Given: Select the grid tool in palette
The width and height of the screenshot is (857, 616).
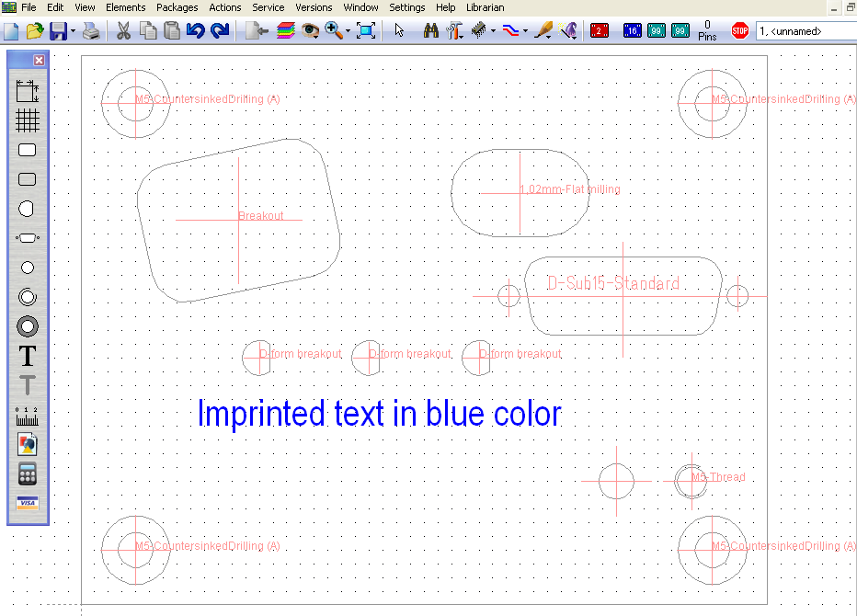Looking at the screenshot, I should pos(28,120).
